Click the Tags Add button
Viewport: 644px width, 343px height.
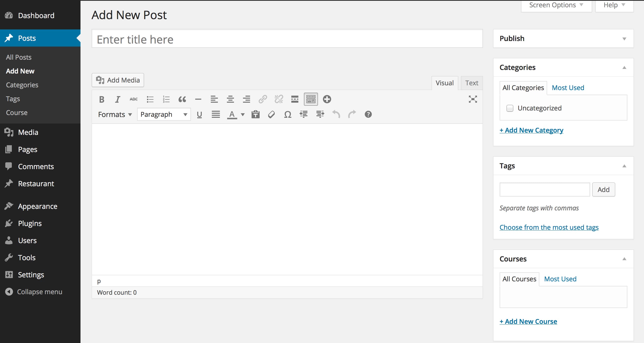(603, 189)
